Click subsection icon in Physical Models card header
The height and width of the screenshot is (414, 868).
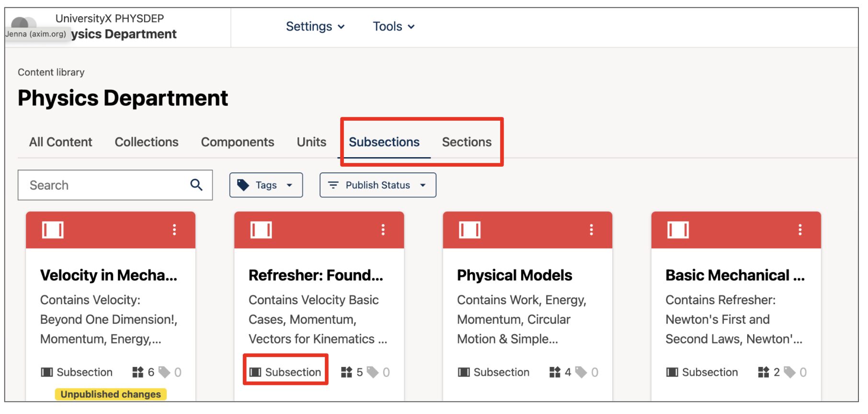(469, 230)
